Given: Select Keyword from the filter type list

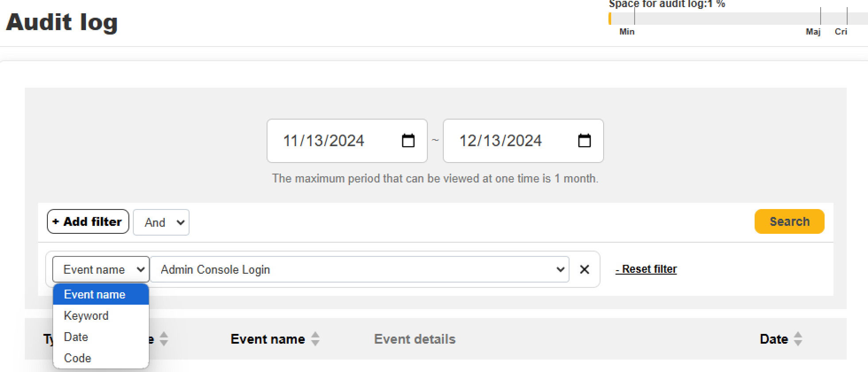Looking at the screenshot, I should click(x=86, y=316).
